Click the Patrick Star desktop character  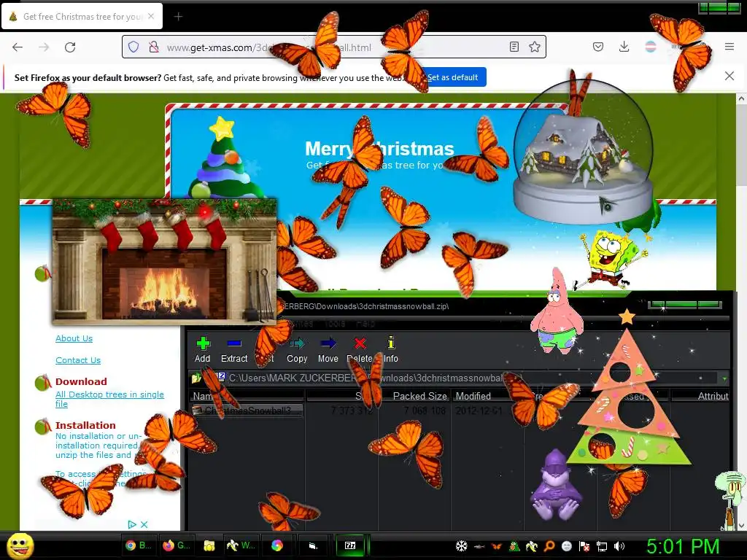tap(557, 312)
